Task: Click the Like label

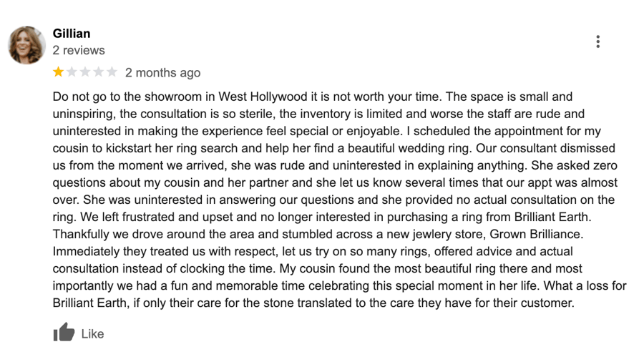Action: click(x=92, y=333)
